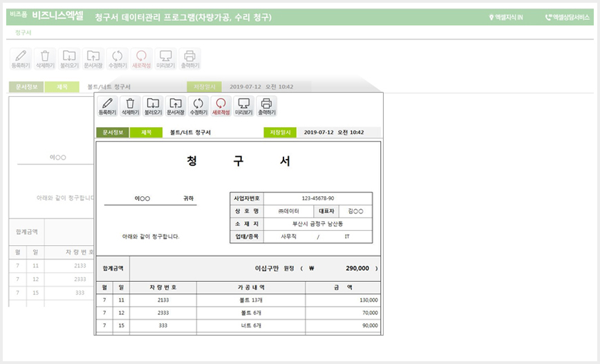This screenshot has height=364, width=600.
Task: Click company name ㈜데이터 cell
Action: tap(288, 211)
